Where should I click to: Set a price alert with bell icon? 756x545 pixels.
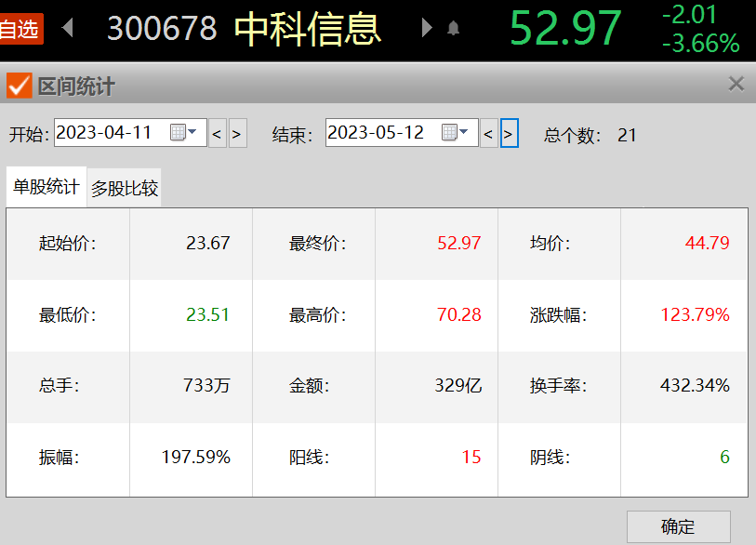click(453, 29)
